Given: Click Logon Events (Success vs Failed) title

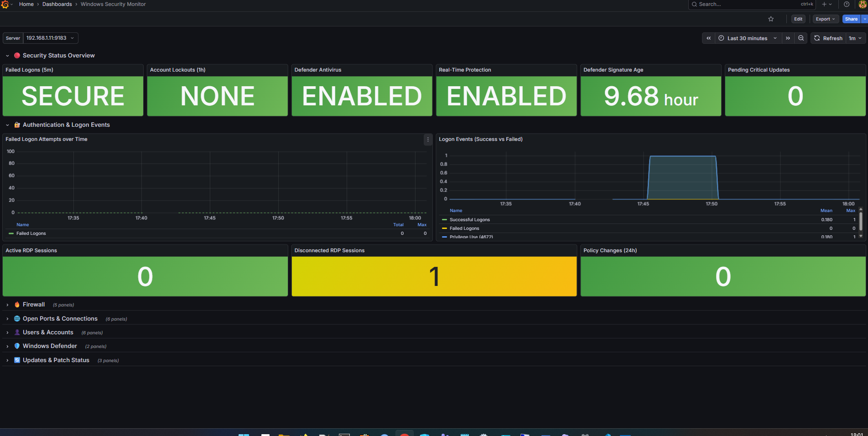Looking at the screenshot, I should [x=481, y=139].
